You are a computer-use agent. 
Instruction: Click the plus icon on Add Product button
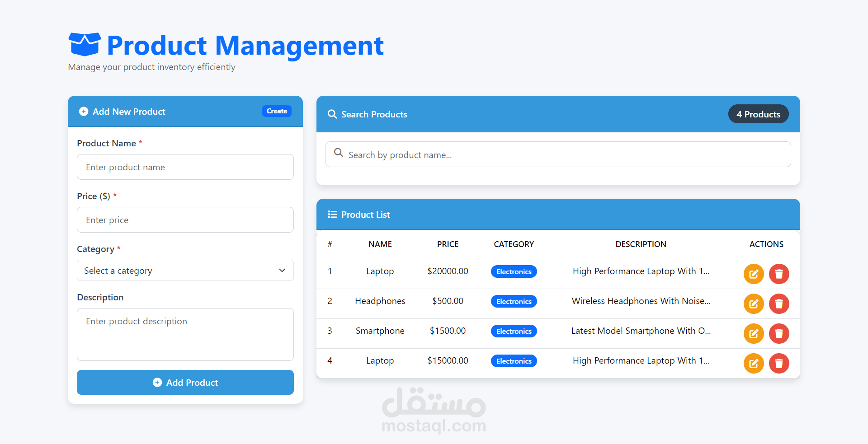click(157, 382)
